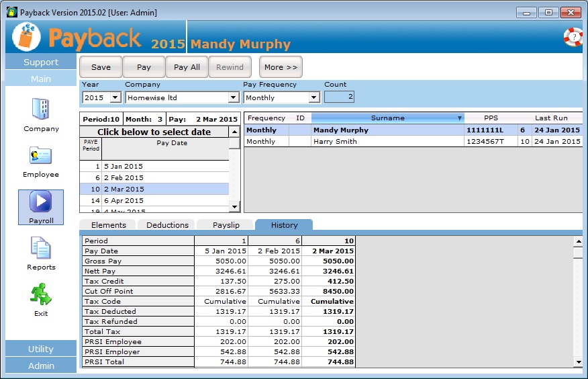588x379 pixels.
Task: Open the Employee section icon
Action: pos(41,156)
